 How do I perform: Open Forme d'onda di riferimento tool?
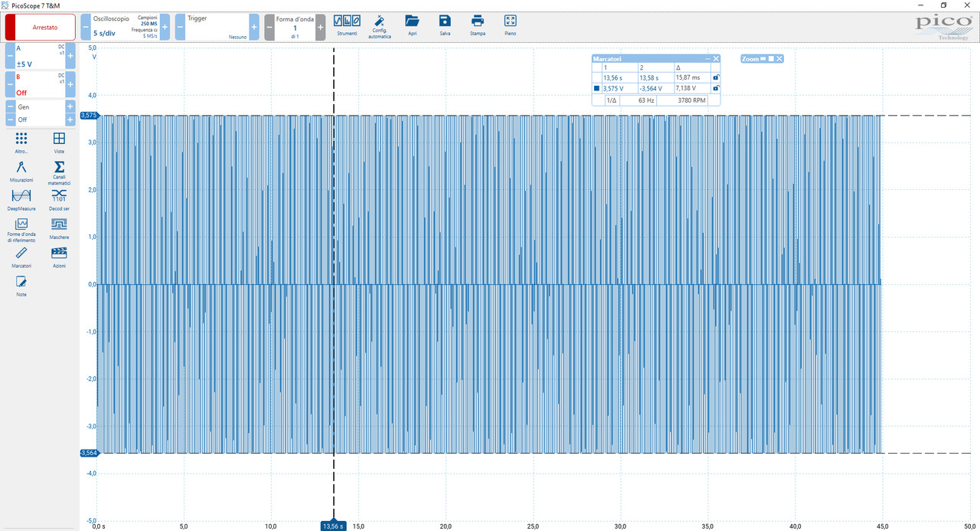[21, 230]
